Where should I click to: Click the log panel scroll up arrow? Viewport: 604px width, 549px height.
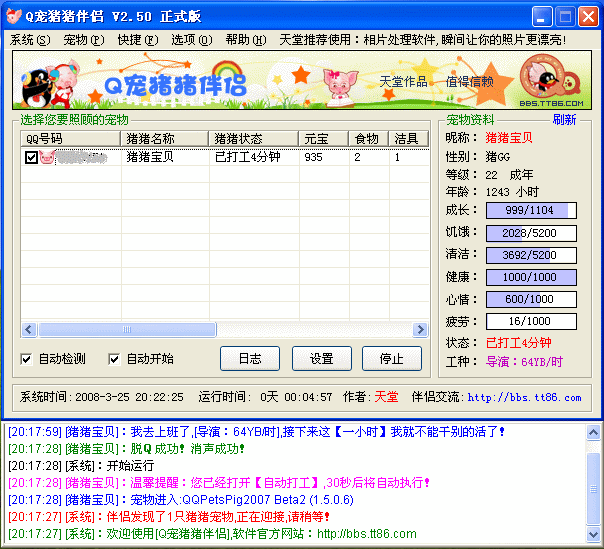tap(593, 433)
